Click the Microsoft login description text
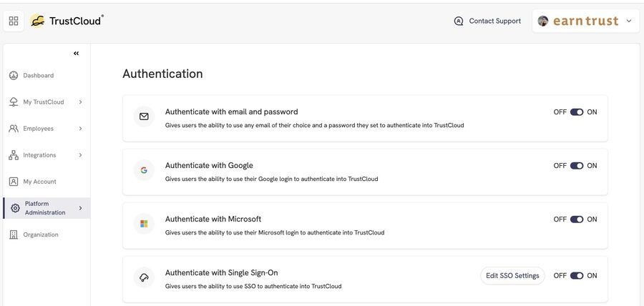The image size is (644, 306). point(275,232)
